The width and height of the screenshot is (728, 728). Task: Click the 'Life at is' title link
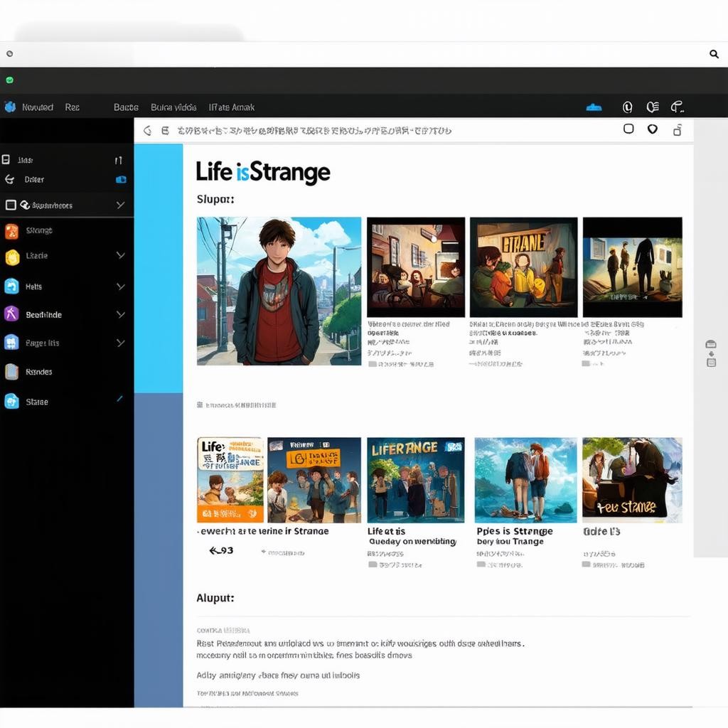tap(386, 531)
